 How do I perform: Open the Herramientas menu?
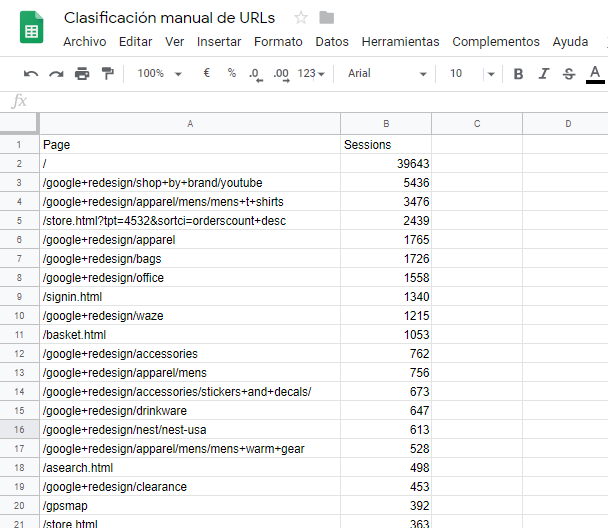pyautogui.click(x=400, y=41)
